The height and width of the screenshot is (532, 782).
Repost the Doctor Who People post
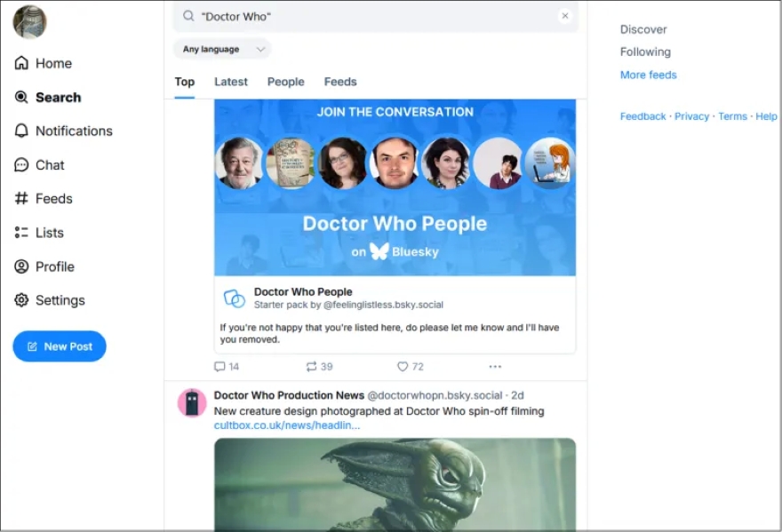tap(312, 367)
